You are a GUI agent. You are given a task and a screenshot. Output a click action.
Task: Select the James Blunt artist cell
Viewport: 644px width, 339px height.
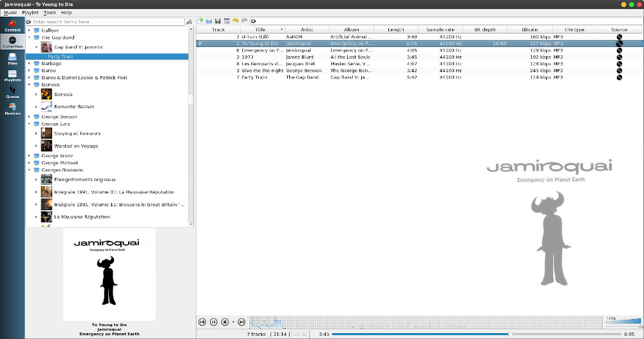click(299, 57)
